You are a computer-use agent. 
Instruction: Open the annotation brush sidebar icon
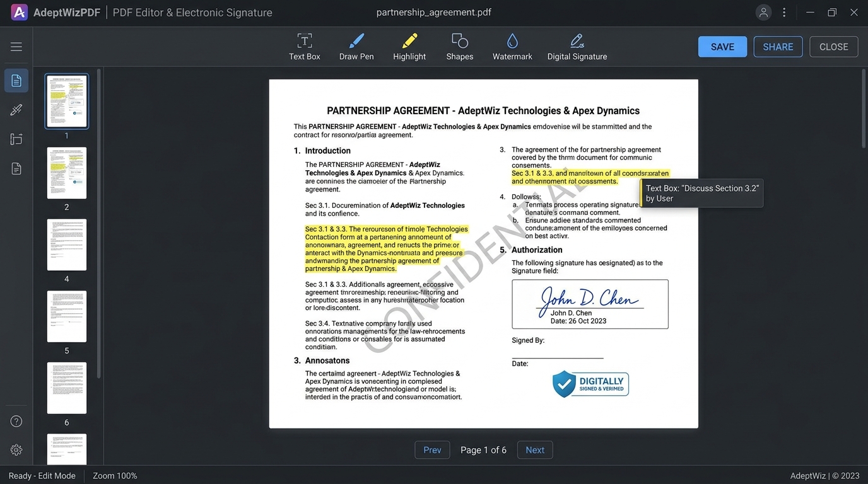coord(16,110)
